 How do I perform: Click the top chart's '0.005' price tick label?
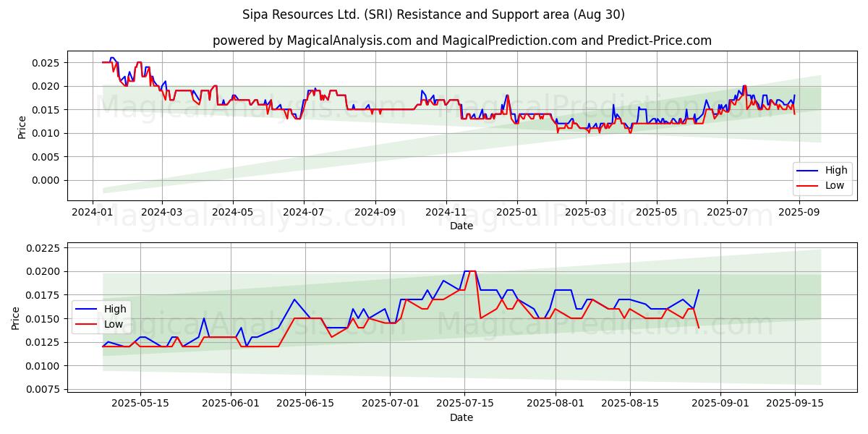(x=46, y=157)
